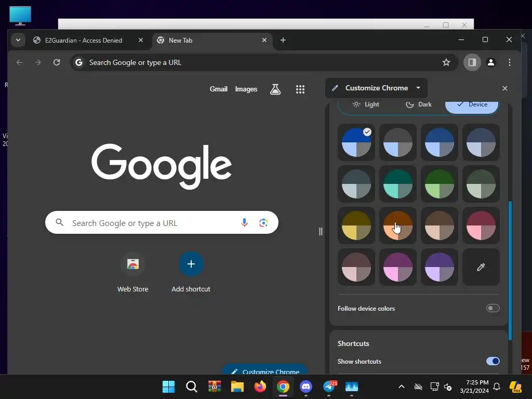
Task: Open the Google apps grid
Action: (300, 89)
